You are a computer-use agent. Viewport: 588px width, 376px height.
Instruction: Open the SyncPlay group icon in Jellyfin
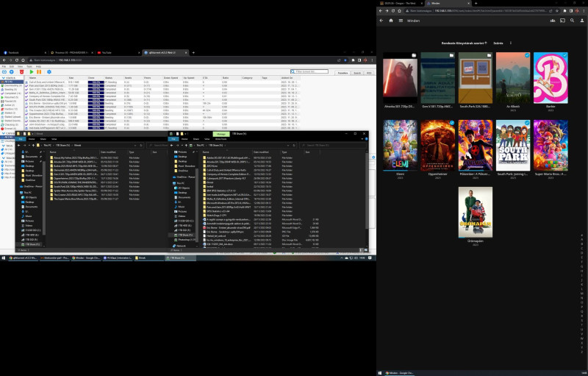[553, 21]
